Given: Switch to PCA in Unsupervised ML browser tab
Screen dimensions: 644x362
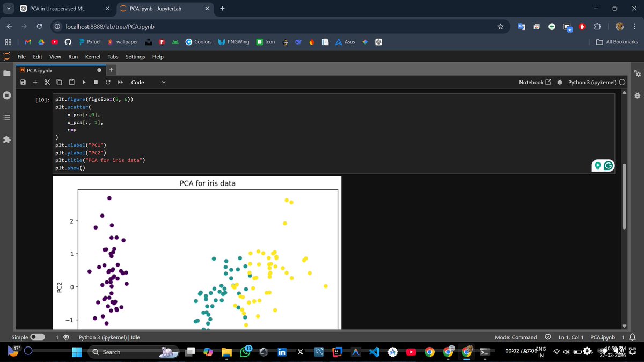Looking at the screenshot, I should tap(65, 9).
